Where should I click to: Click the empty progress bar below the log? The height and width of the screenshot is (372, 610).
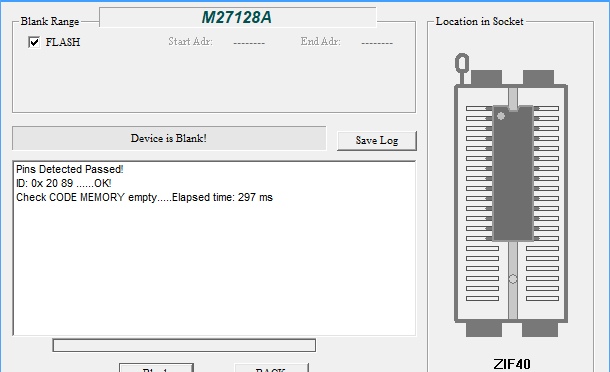click(x=184, y=346)
